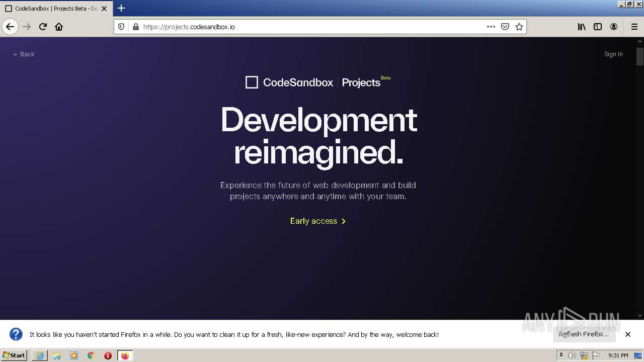Click the page vertical scrollbar thumb
The image size is (644, 362).
[x=640, y=57]
